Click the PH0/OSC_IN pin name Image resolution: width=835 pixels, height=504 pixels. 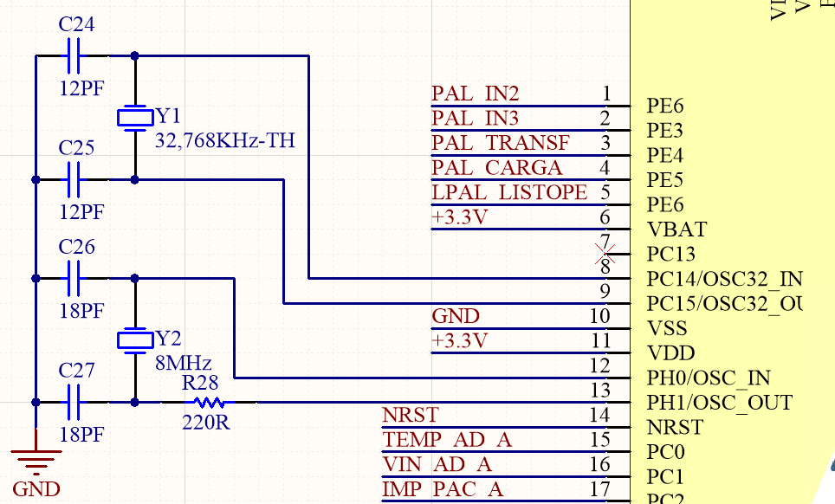point(709,378)
